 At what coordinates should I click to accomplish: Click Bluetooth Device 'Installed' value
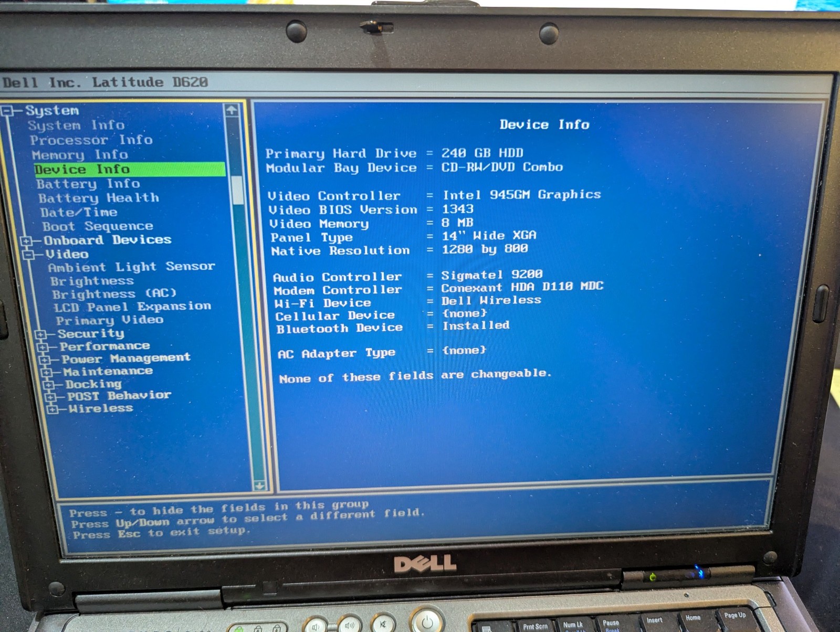tap(476, 325)
